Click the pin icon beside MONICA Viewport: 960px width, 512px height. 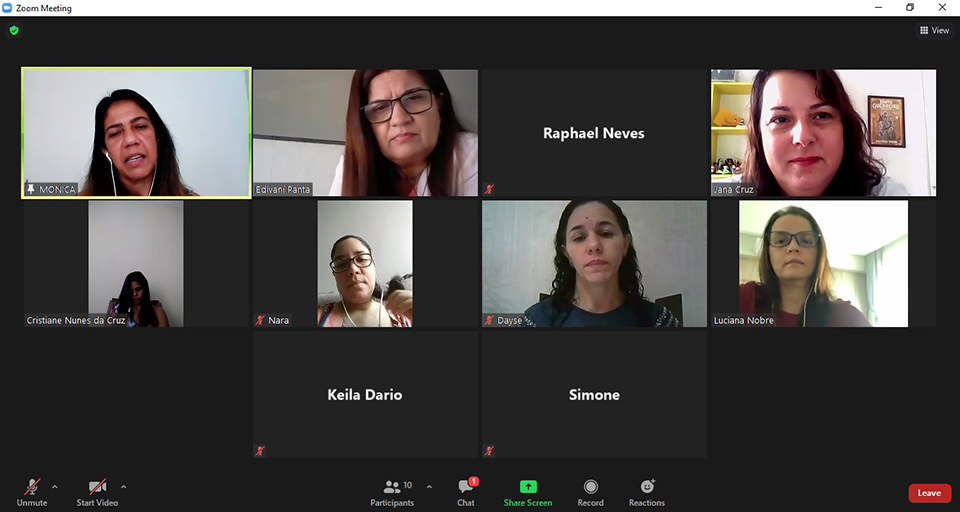(31, 189)
